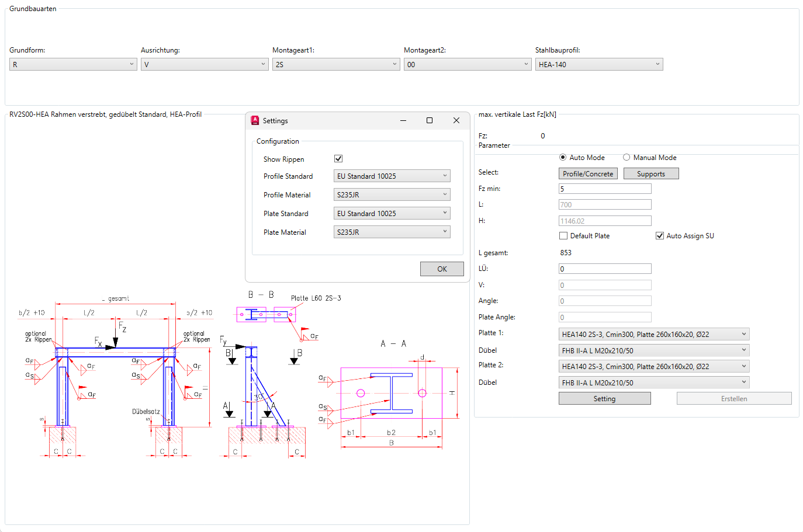Click the LÜ input field
This screenshot has height=532, width=803.
point(605,269)
